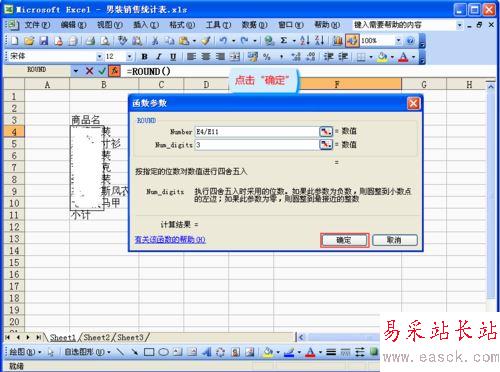Open the zoom dropdown showing 100%
The width and height of the screenshot is (500, 372).
pyautogui.click(x=398, y=41)
